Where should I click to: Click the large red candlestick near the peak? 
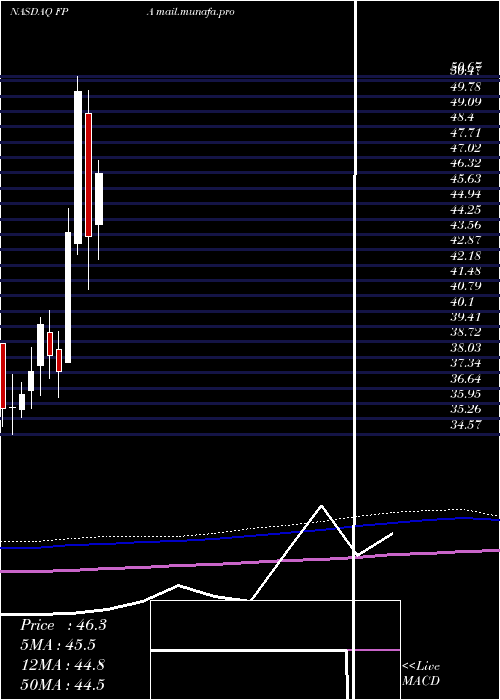pos(88,175)
